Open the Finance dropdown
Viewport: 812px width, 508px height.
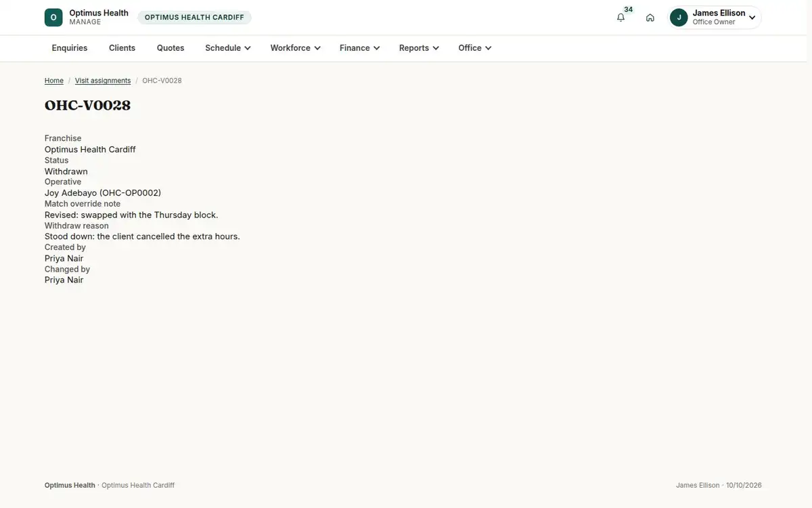tap(359, 48)
